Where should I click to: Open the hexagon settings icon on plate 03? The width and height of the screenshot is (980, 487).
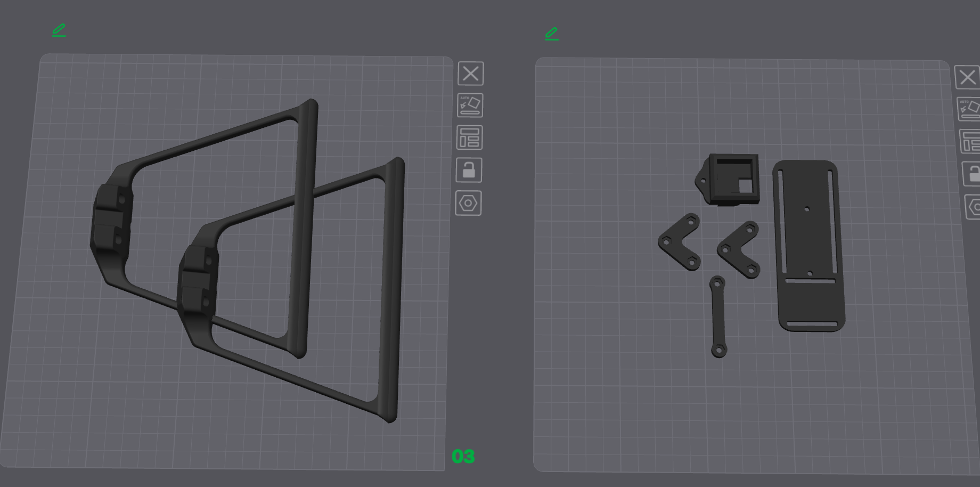point(468,203)
